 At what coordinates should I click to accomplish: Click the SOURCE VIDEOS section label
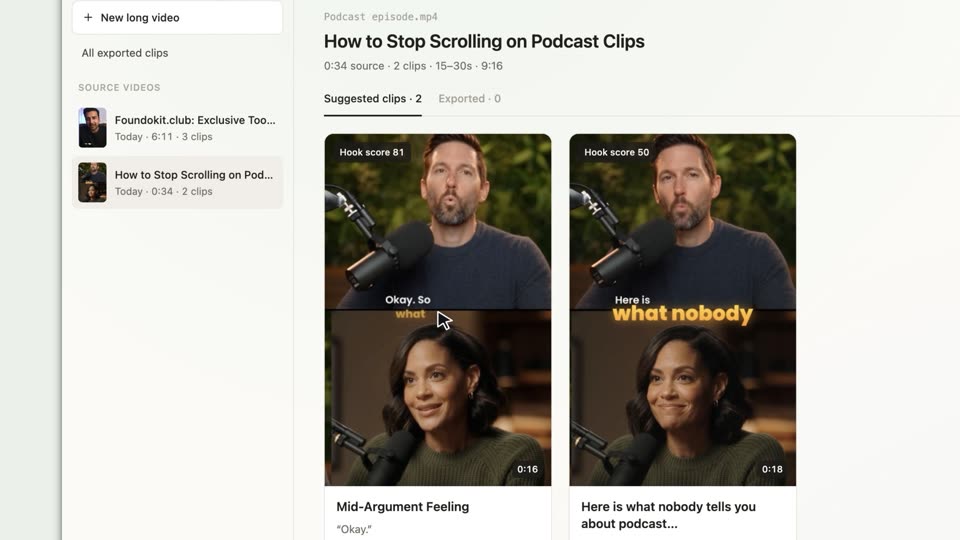pos(119,88)
